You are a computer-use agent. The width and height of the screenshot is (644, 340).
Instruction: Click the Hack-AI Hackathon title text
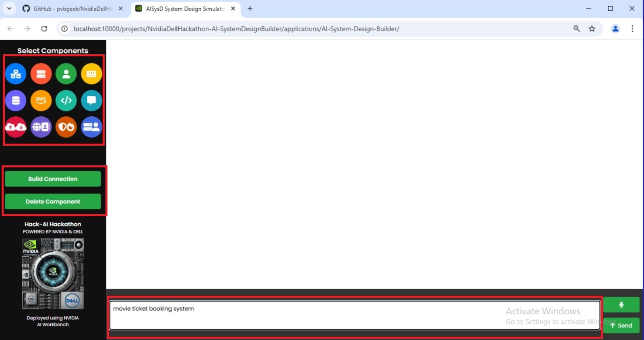pyautogui.click(x=53, y=224)
